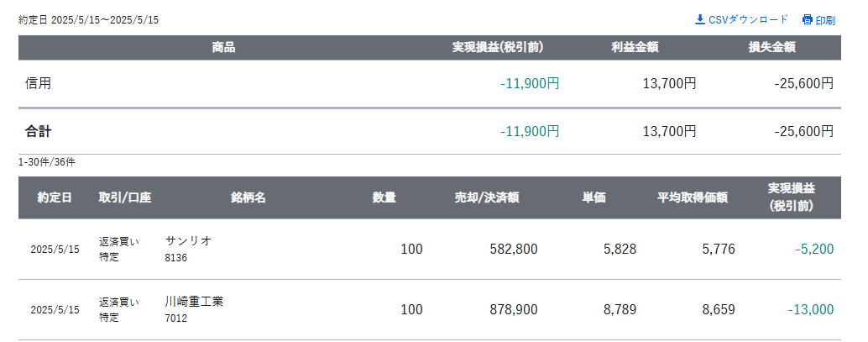This screenshot has width=868, height=342.
Task: Click the 印刷 print link
Action: tap(818, 20)
